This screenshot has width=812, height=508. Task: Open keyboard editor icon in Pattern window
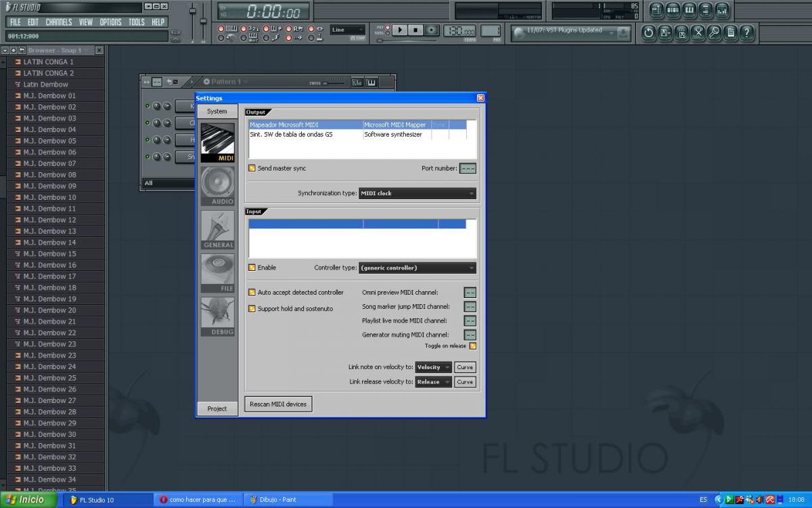[x=371, y=83]
